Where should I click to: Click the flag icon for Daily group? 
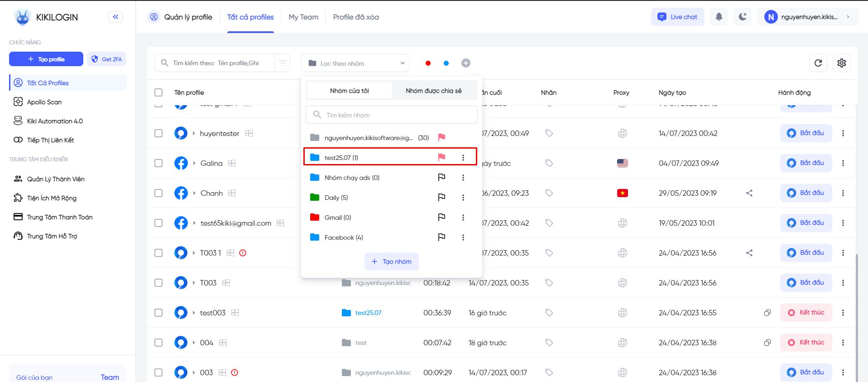pos(441,198)
